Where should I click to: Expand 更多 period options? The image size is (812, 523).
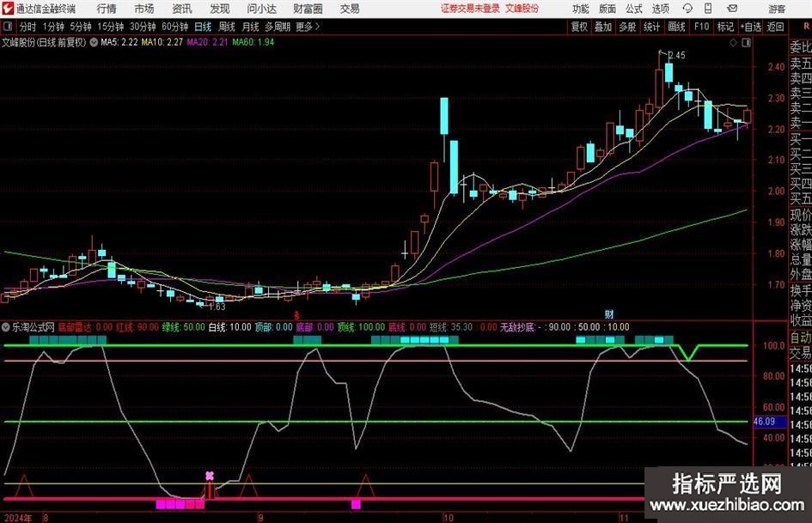(x=308, y=27)
